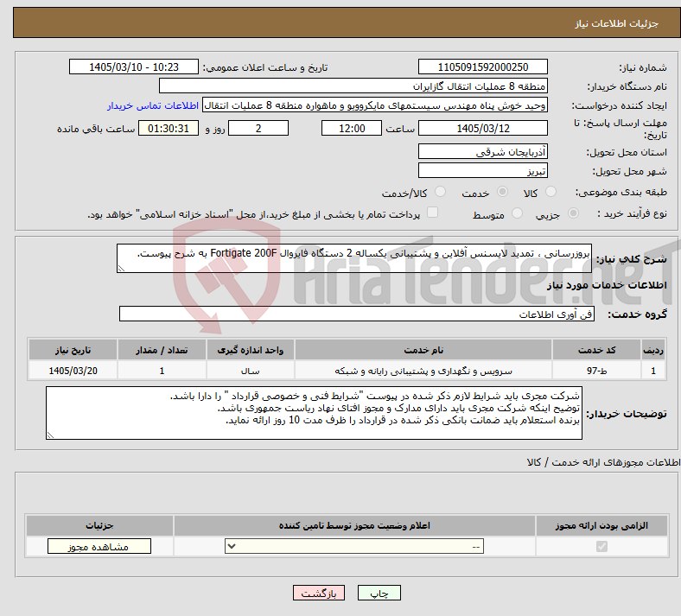681x616 pixels.
Task: Click the واحد اندازه گیری column header
Action: pos(250,350)
